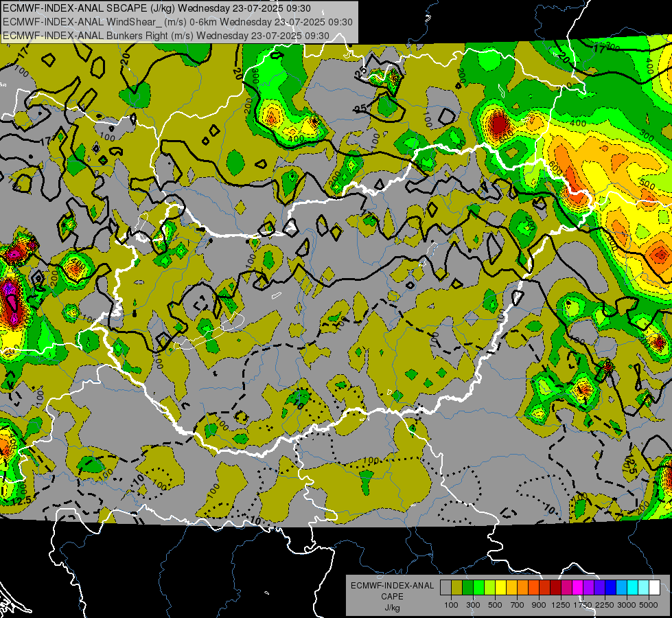
Task: Select the Bunkers Right (m/s) header line
Action: [166, 36]
